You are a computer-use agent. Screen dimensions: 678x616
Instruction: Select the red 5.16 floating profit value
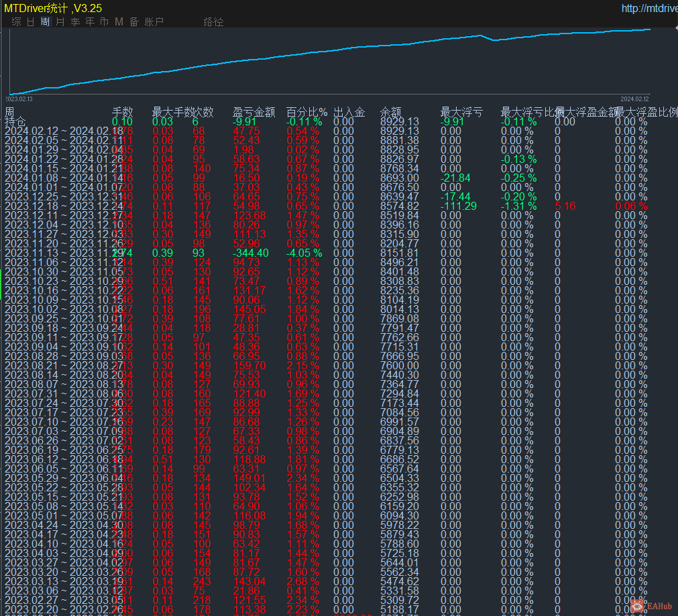[x=565, y=206]
